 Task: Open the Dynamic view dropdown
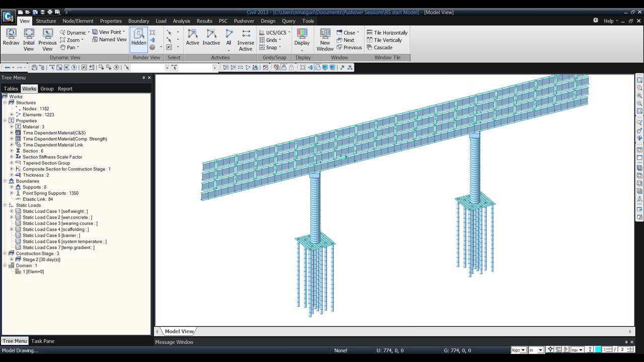click(x=74, y=33)
